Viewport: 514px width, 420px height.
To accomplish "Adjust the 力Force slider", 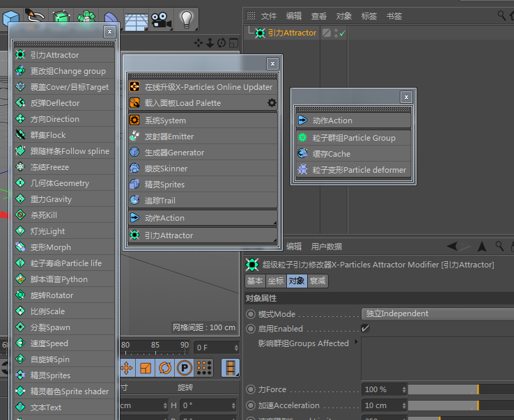I will pos(461,389).
